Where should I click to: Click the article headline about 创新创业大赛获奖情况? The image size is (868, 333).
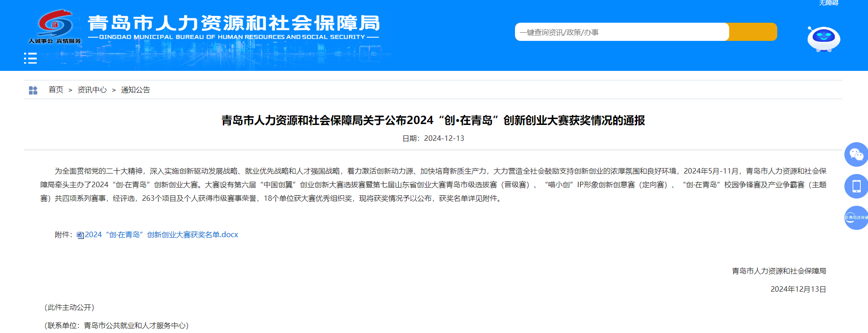tap(433, 120)
